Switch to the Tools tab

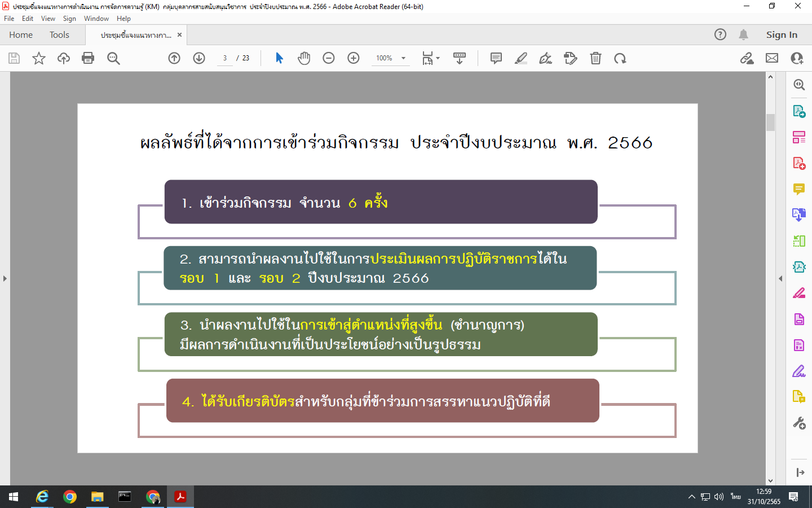pos(59,35)
